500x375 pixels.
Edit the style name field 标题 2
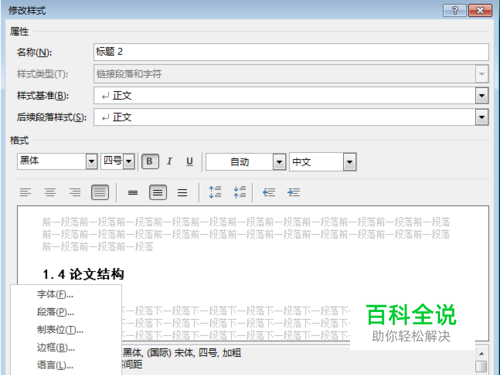291,52
